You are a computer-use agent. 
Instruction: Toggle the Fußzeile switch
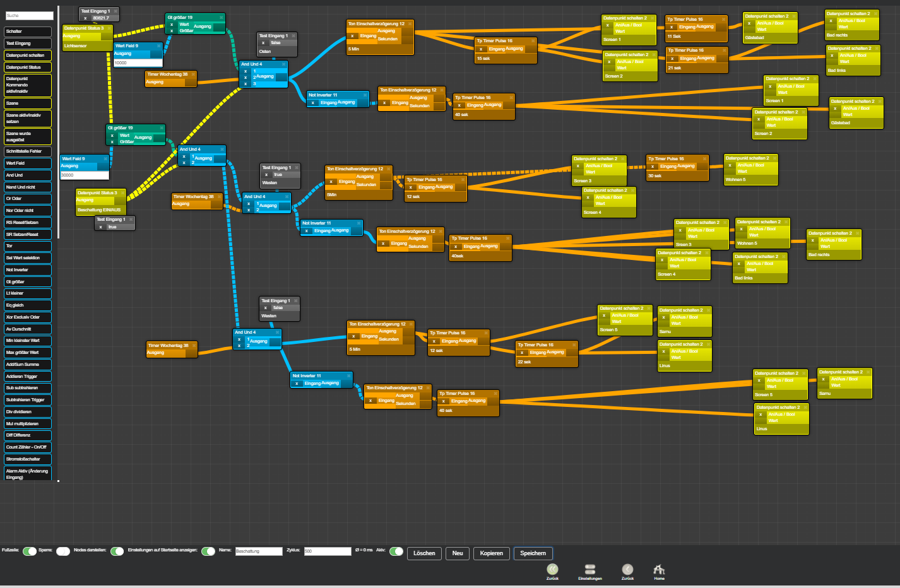click(30, 551)
